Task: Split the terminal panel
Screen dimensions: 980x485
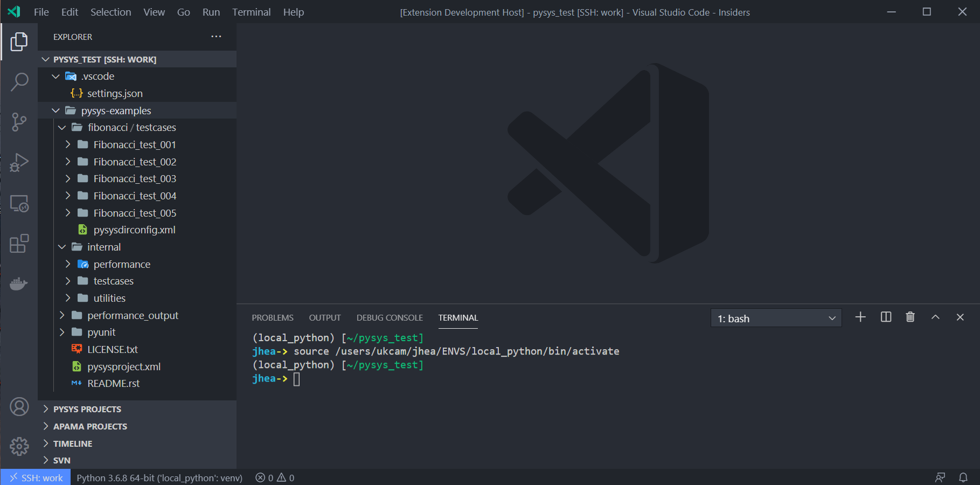Action: (x=886, y=317)
